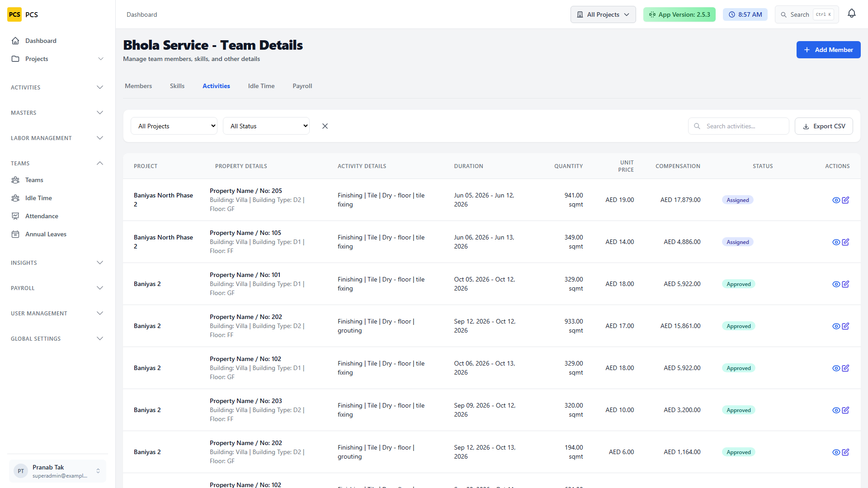868x488 pixels.
Task: Open Idle Time in the sidebar
Action: point(57,198)
